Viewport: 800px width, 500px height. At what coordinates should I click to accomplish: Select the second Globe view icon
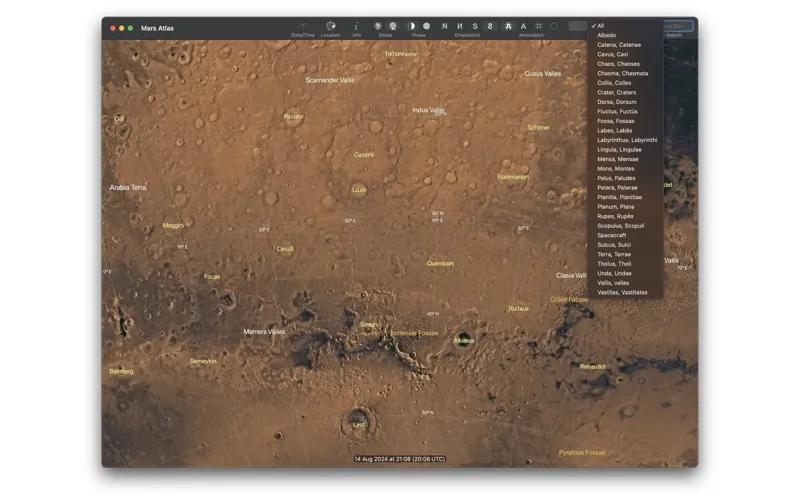pyautogui.click(x=393, y=26)
